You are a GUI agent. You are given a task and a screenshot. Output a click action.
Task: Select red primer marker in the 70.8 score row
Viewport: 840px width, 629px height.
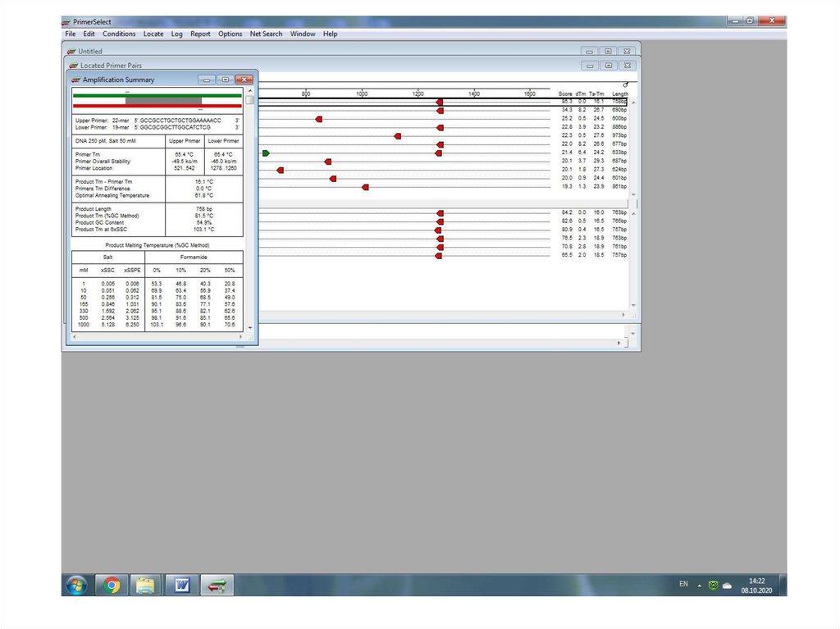tap(440, 248)
